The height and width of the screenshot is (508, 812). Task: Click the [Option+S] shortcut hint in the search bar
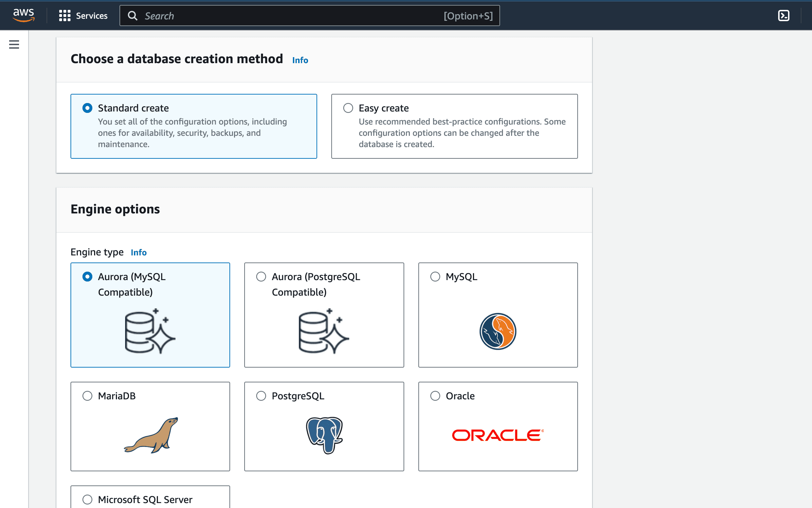click(468, 16)
